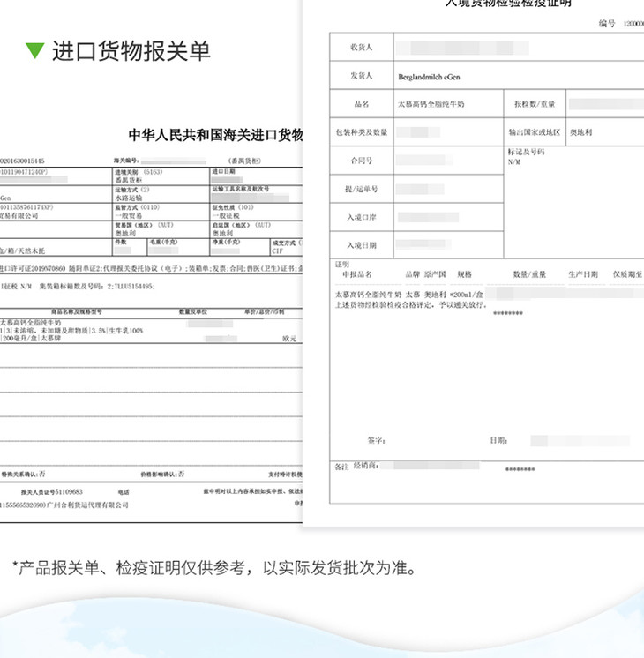Click 太慕高钙全脂纯牛奶 in the customs goods list
Image resolution: width=644 pixels, height=658 pixels.
click(31, 323)
